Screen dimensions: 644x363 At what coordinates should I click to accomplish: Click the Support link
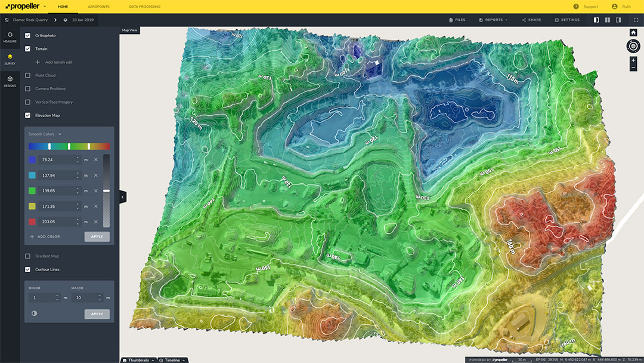590,7
